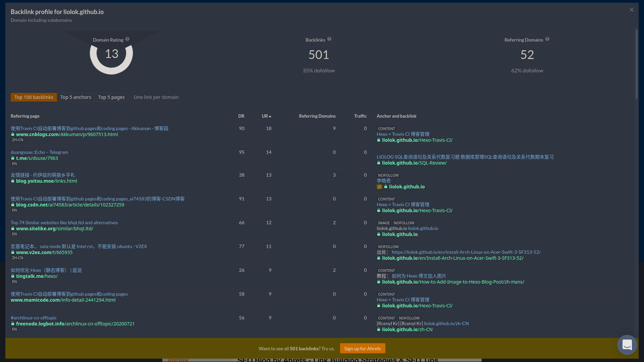This screenshot has width=644, height=362.
Task: Click the dialog's vertical scrollbar
Action: point(636,64)
